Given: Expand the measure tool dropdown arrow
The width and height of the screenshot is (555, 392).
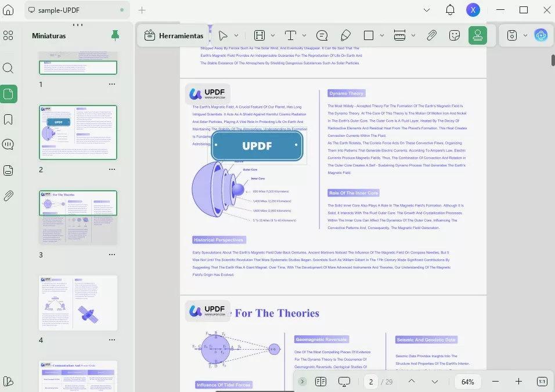Looking at the screenshot, I should [413, 35].
